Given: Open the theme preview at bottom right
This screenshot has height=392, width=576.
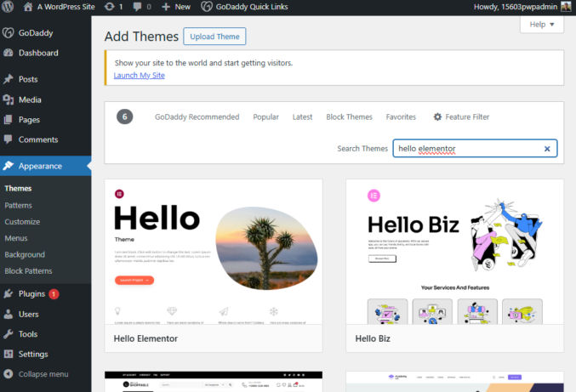Looking at the screenshot, I should pos(455,381).
